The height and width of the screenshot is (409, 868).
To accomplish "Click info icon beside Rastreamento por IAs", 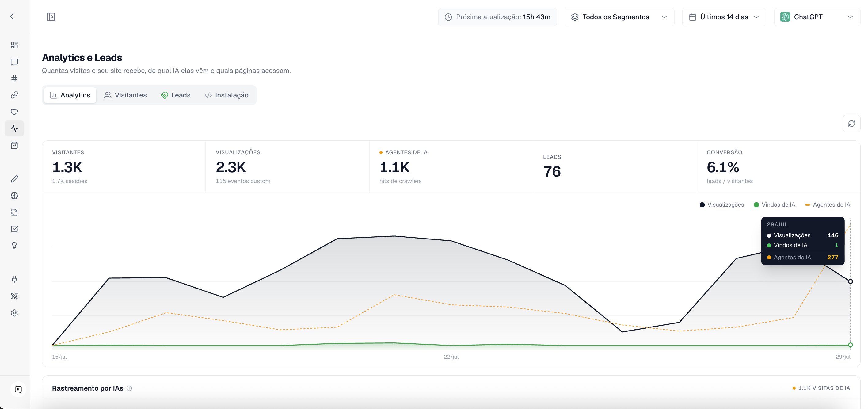I will pyautogui.click(x=129, y=388).
